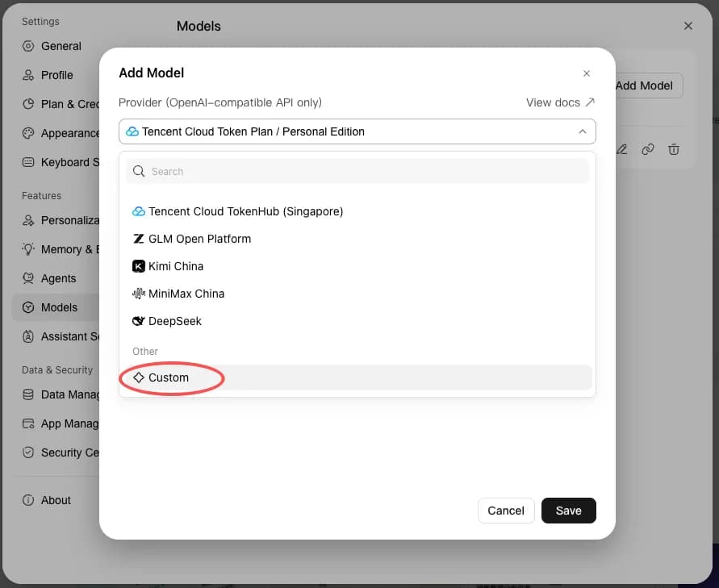Click the View docs arrow icon
Image resolution: width=719 pixels, height=588 pixels.
[x=590, y=102]
